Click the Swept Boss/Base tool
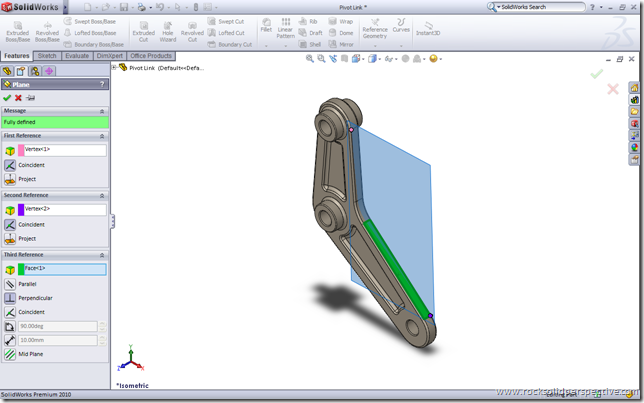This screenshot has width=644, height=403. tap(90, 21)
